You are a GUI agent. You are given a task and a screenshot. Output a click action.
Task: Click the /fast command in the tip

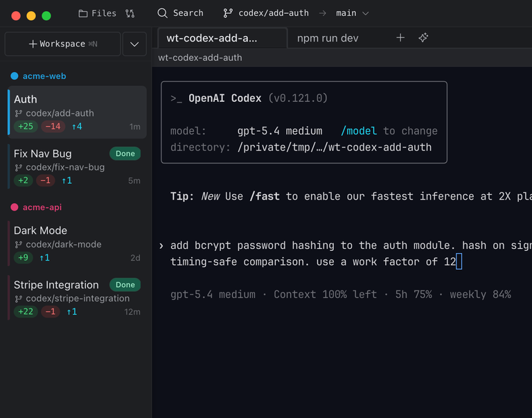(x=265, y=196)
